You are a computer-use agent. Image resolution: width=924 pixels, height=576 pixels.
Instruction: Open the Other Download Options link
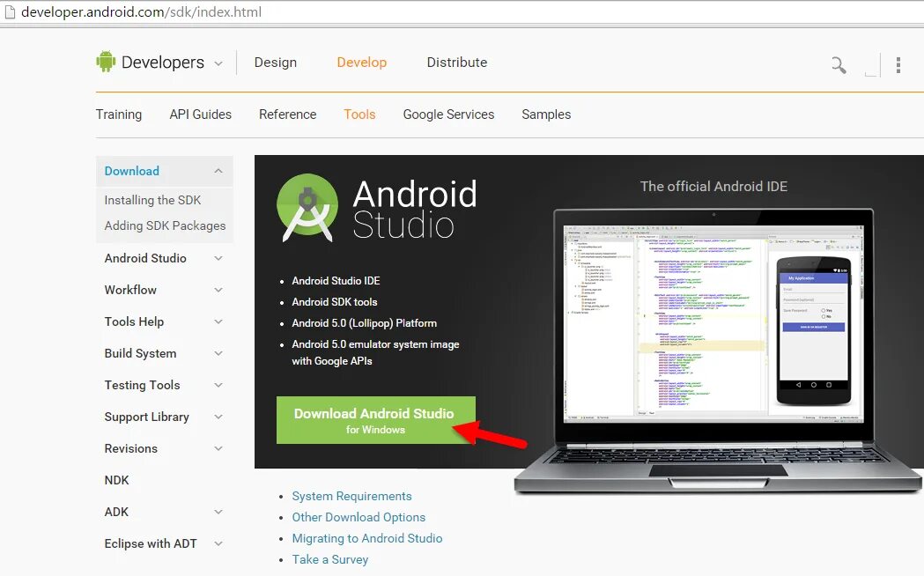pos(359,517)
